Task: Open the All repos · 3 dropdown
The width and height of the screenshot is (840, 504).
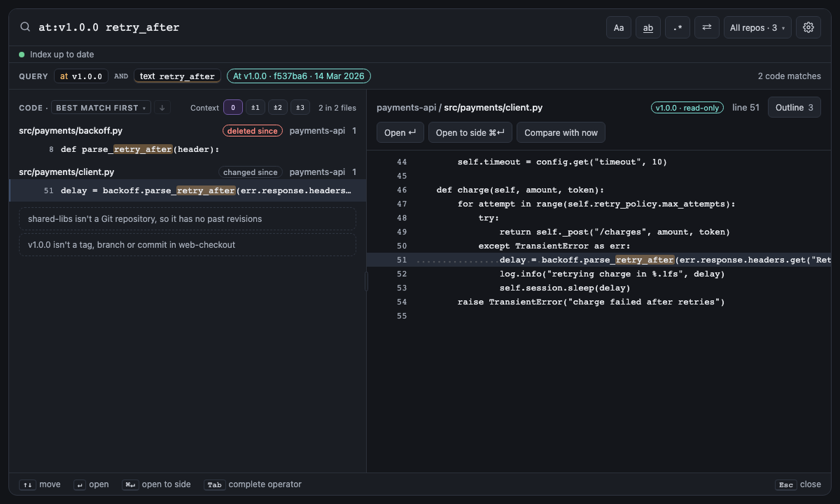Action: 757,27
